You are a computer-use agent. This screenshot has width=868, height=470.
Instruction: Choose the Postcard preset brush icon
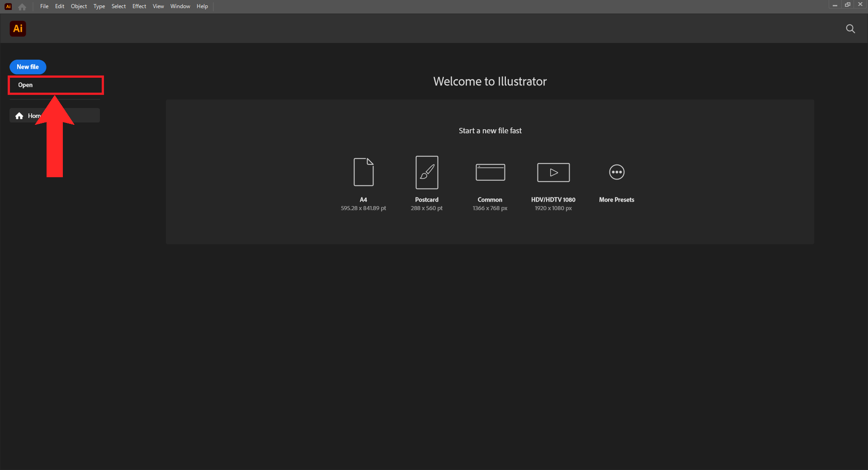427,172
